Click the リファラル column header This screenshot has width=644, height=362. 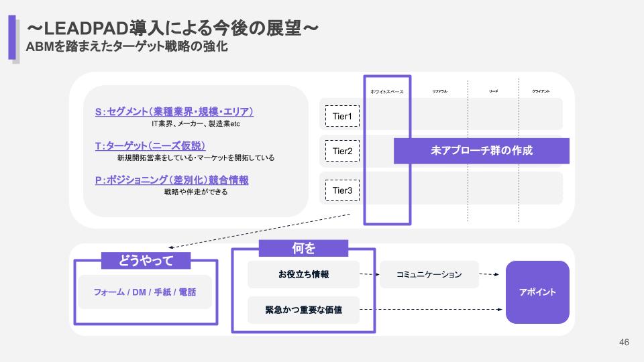click(440, 91)
